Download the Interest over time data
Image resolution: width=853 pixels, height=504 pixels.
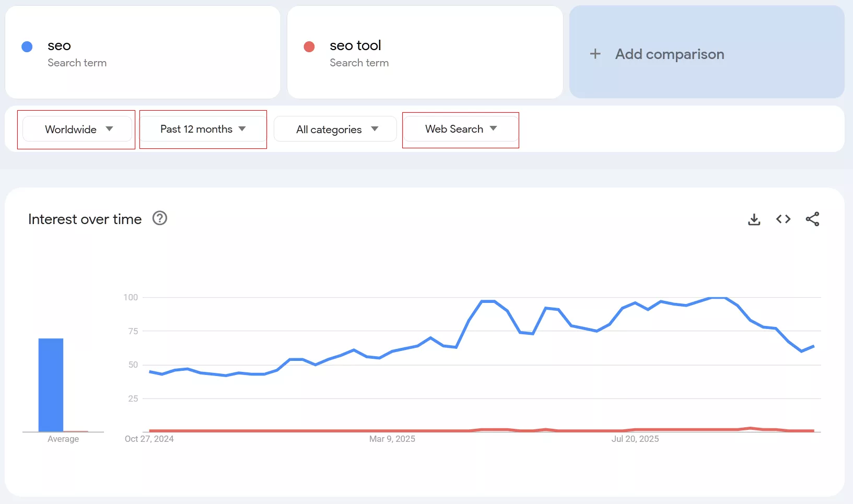[754, 219]
